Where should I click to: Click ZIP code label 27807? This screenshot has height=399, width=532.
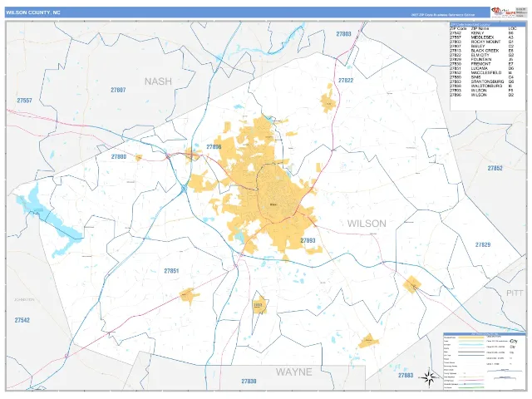pos(118,90)
